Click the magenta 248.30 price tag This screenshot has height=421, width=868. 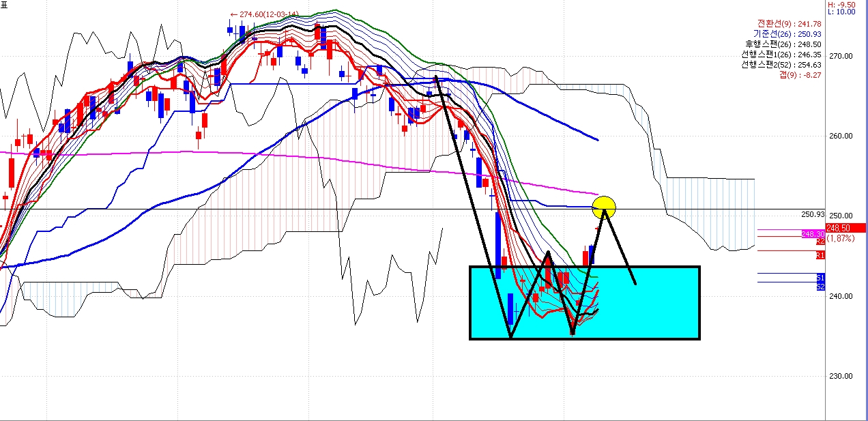tap(811, 234)
